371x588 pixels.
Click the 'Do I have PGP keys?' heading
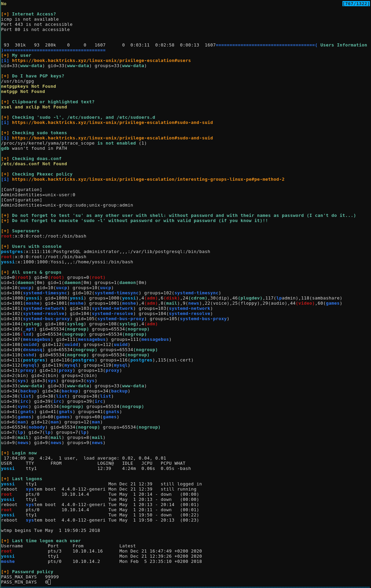38,76
